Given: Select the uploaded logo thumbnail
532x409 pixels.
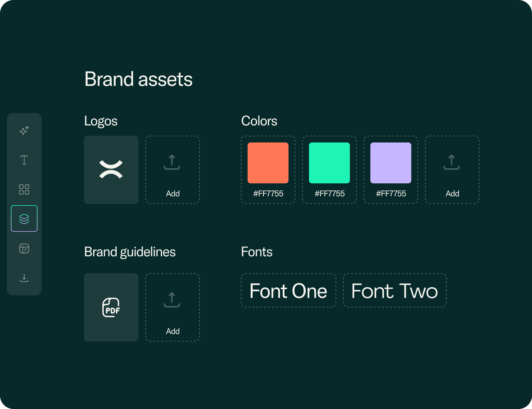Looking at the screenshot, I should tap(111, 170).
